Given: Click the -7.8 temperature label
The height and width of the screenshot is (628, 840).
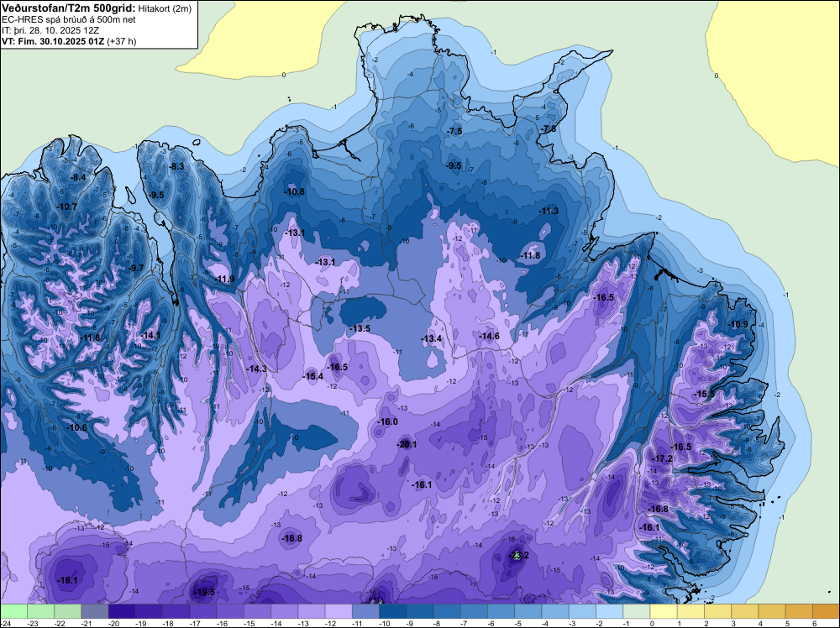Looking at the screenshot, I should pos(549,129).
